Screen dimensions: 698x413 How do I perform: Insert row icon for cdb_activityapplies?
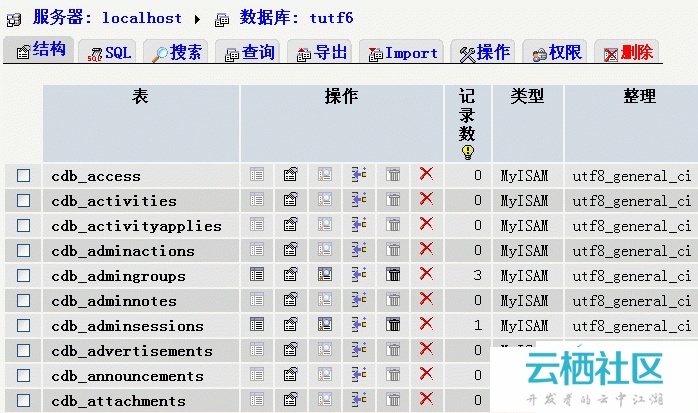tap(359, 224)
